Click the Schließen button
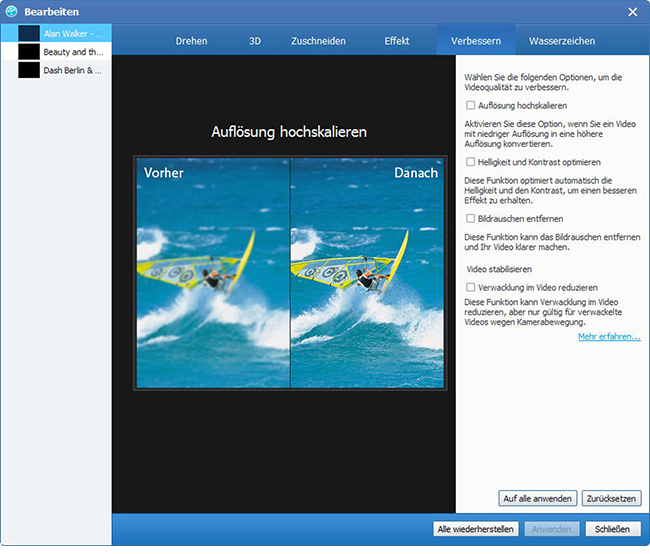Viewport: 650px width, 554px height. coord(611,528)
